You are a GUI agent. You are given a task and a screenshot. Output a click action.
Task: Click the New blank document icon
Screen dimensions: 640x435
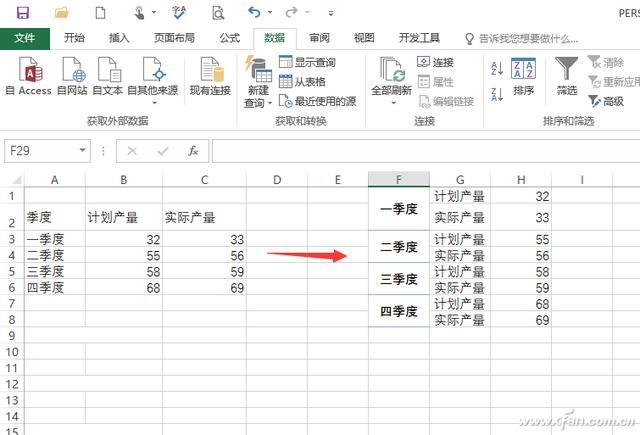[100, 13]
